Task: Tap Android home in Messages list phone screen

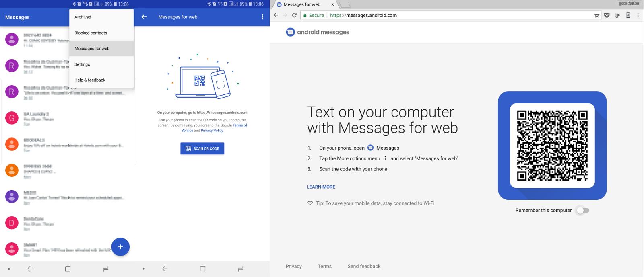Action: [x=68, y=269]
